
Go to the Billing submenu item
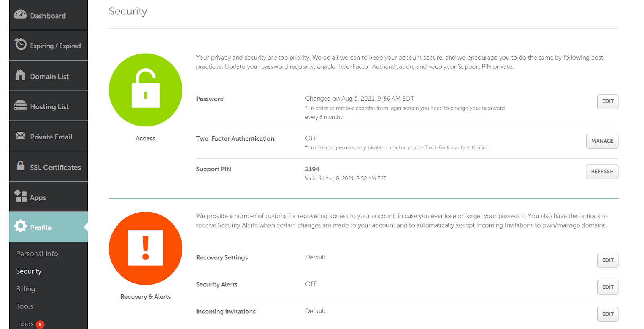(x=25, y=289)
